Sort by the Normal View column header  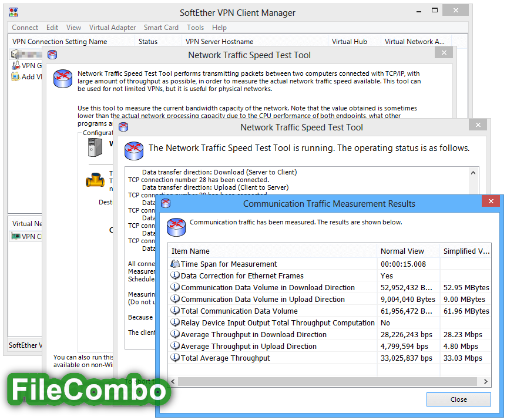408,251
